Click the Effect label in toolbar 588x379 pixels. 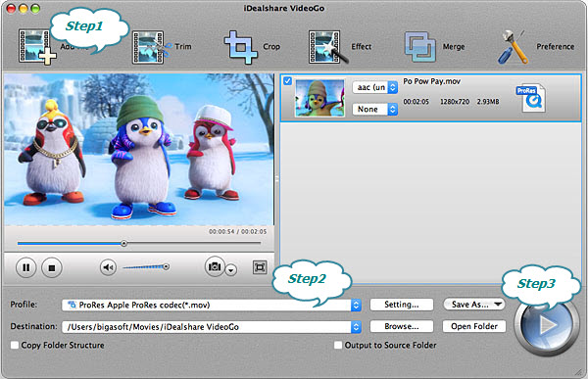361,46
